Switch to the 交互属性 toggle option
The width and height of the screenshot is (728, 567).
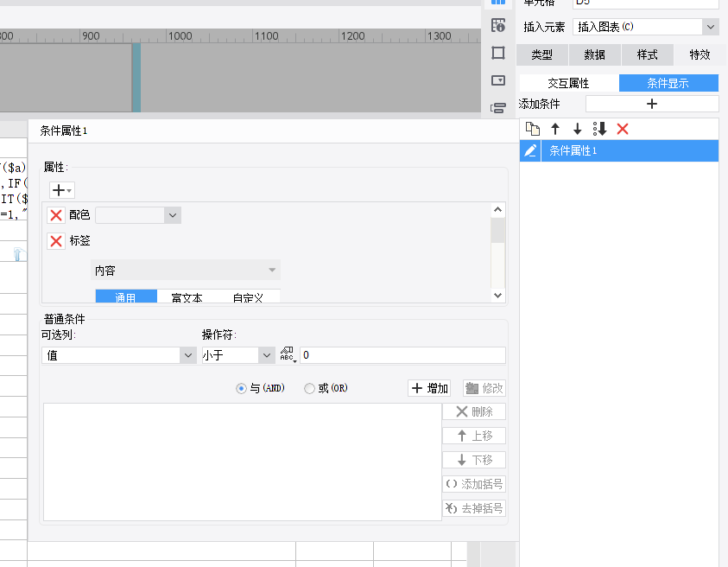(x=568, y=84)
